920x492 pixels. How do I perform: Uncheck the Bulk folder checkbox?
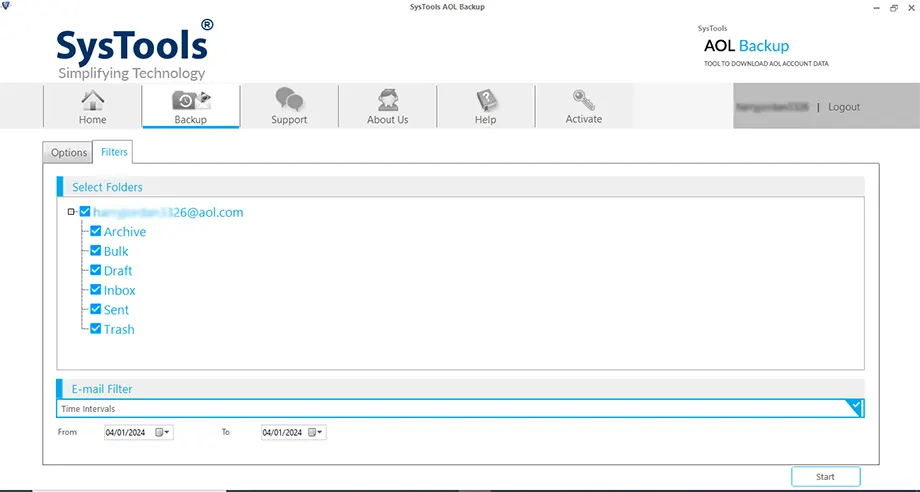pos(96,250)
